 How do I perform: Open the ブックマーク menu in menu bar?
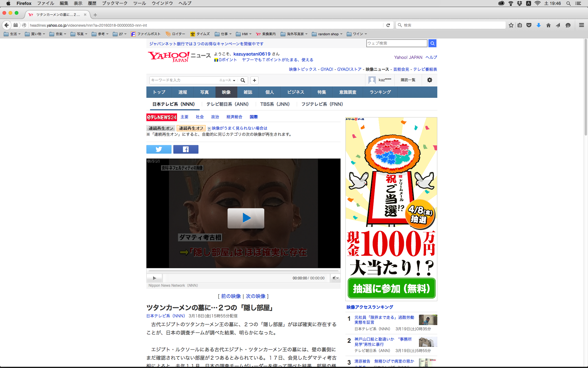click(115, 3)
